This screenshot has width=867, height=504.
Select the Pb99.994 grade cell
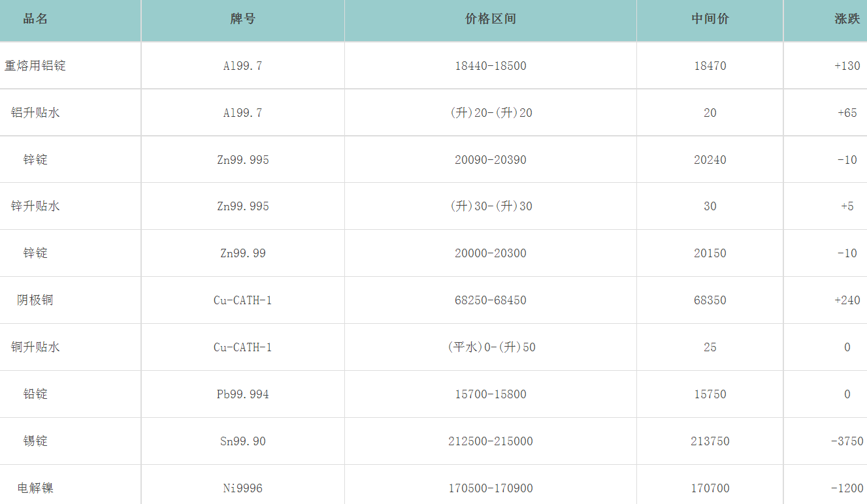[x=242, y=394]
